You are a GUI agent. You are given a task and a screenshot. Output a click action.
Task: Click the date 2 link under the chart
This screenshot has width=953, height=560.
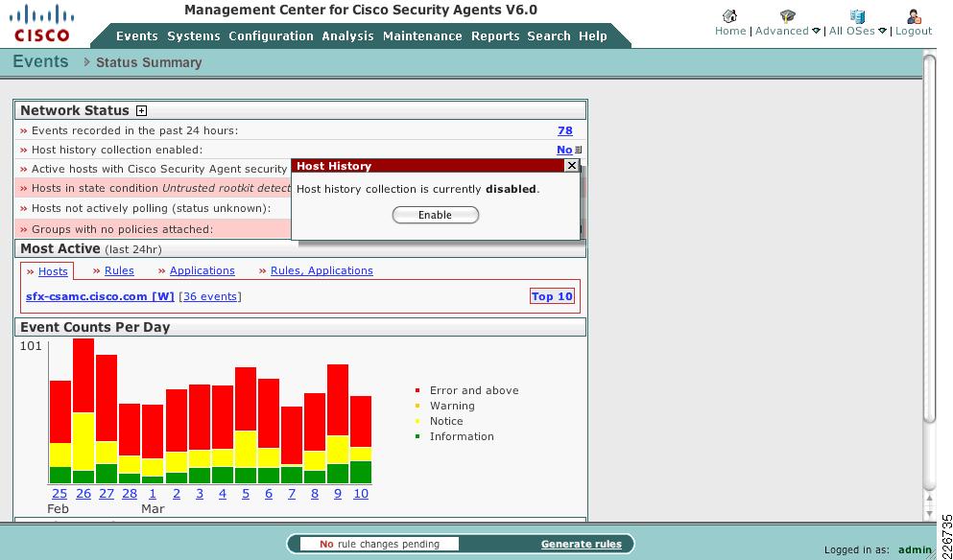pos(177,494)
